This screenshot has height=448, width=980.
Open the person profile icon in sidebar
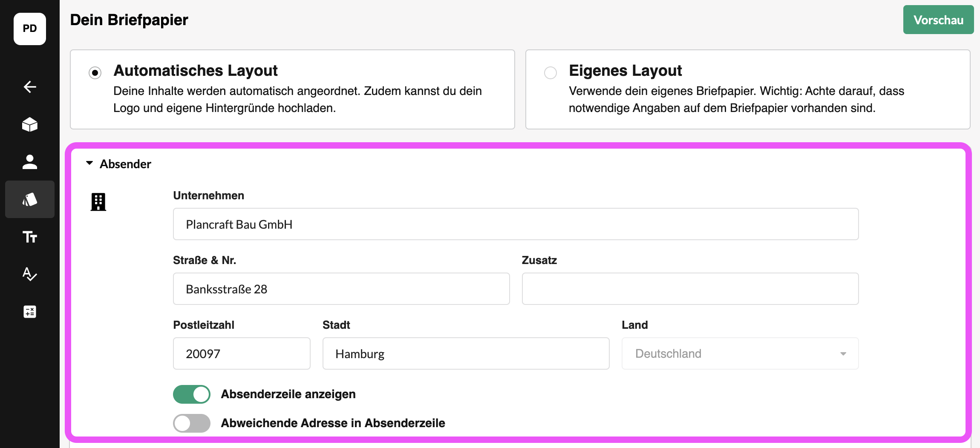click(x=30, y=162)
